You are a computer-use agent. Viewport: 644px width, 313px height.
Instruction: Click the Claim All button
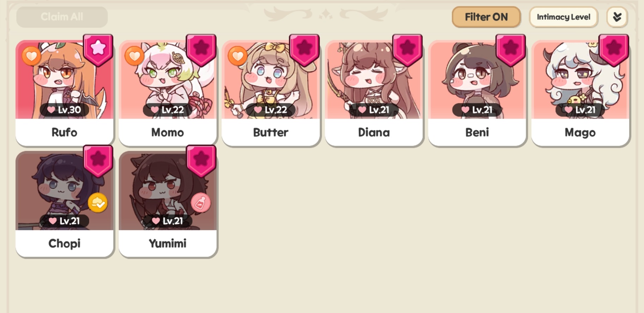(x=62, y=17)
